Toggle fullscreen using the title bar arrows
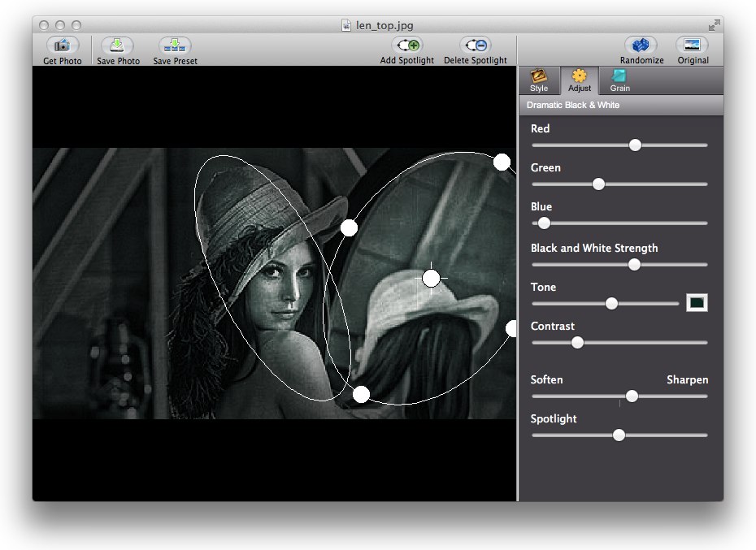This screenshot has width=756, height=550. point(714,25)
